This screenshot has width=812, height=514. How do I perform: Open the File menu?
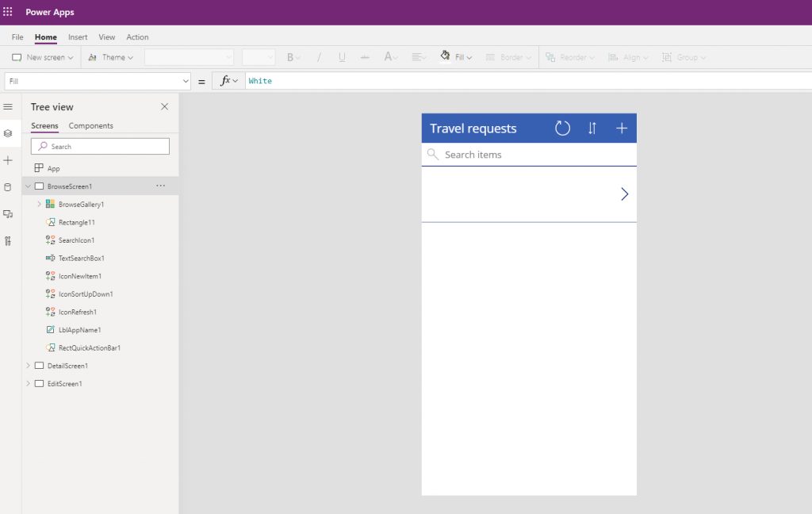coord(17,37)
